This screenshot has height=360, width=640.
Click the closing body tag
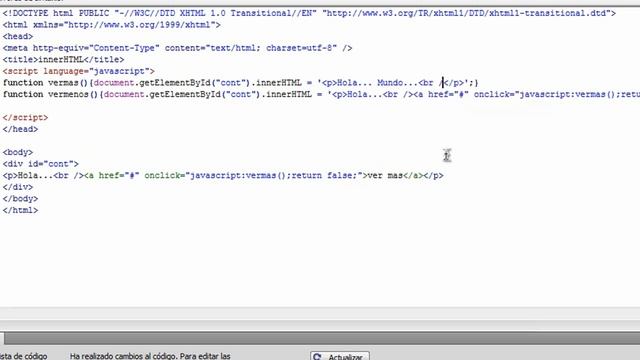click(20, 199)
